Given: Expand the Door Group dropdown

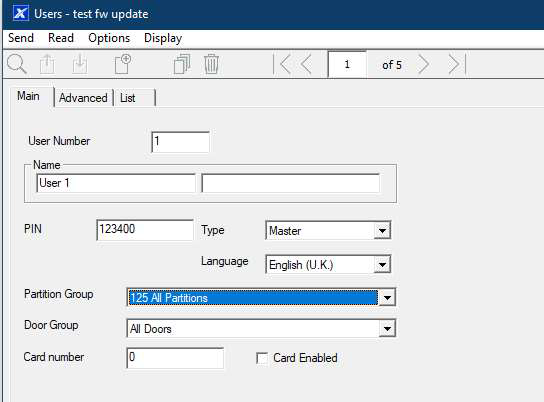Looking at the screenshot, I should pos(387,328).
